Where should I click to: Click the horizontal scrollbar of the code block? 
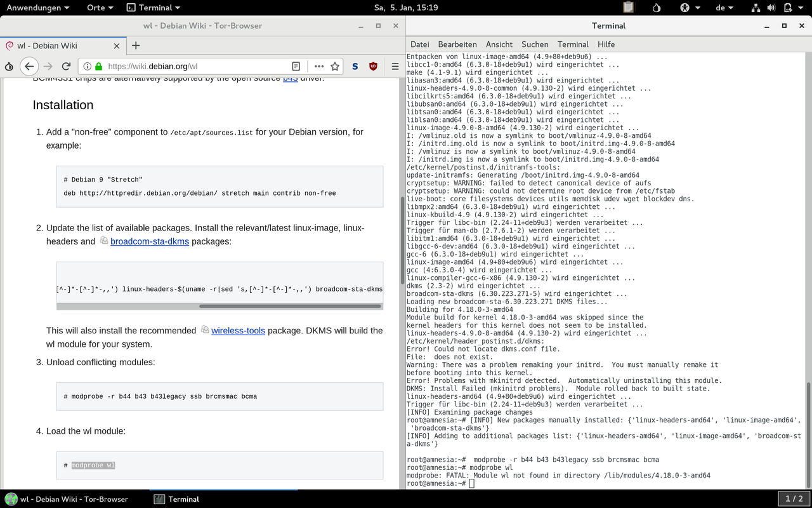click(x=291, y=306)
